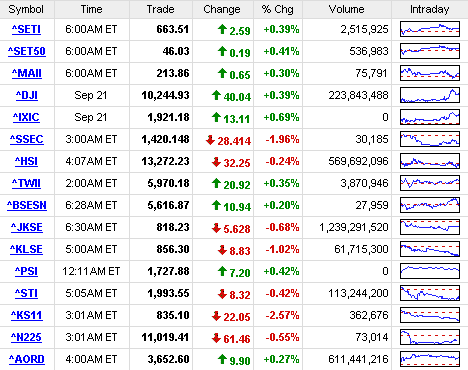Open the ^SET50 symbol link
Viewport: 468px width, 370px height.
pos(27,52)
